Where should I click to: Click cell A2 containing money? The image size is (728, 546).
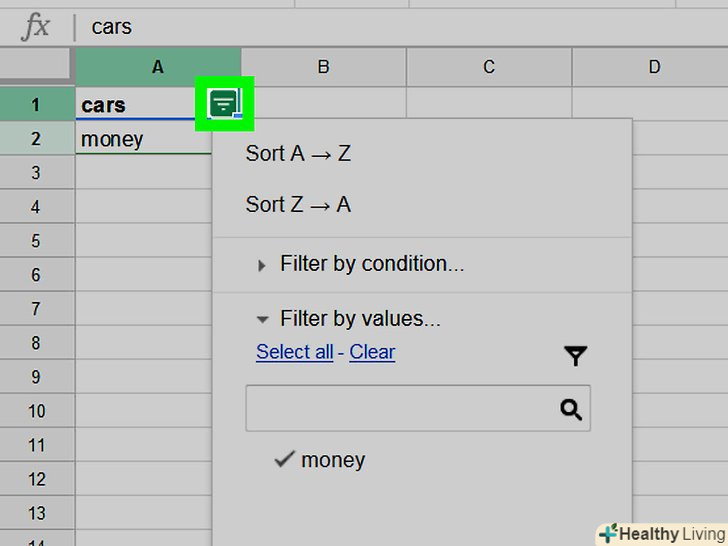pyautogui.click(x=140, y=139)
